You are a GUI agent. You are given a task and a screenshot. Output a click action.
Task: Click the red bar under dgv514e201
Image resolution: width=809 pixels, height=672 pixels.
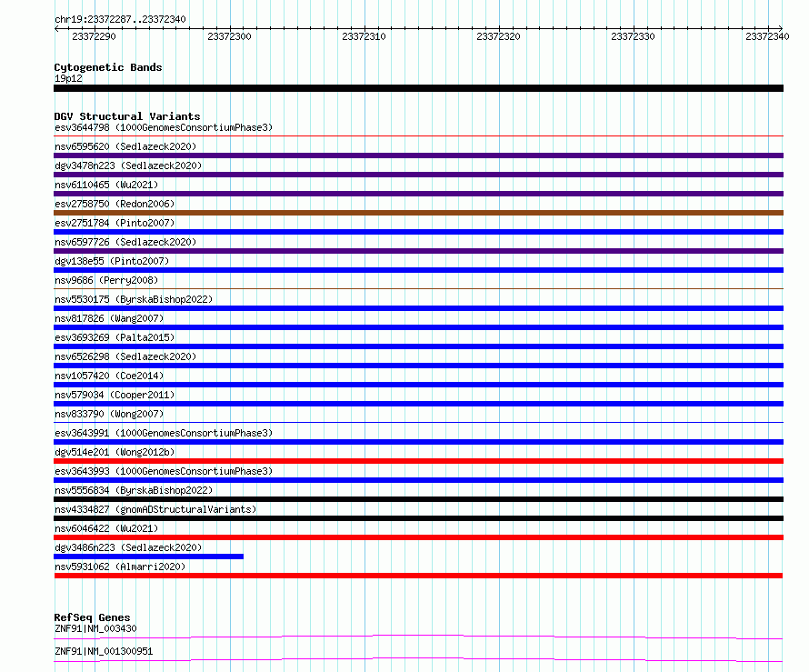point(418,461)
